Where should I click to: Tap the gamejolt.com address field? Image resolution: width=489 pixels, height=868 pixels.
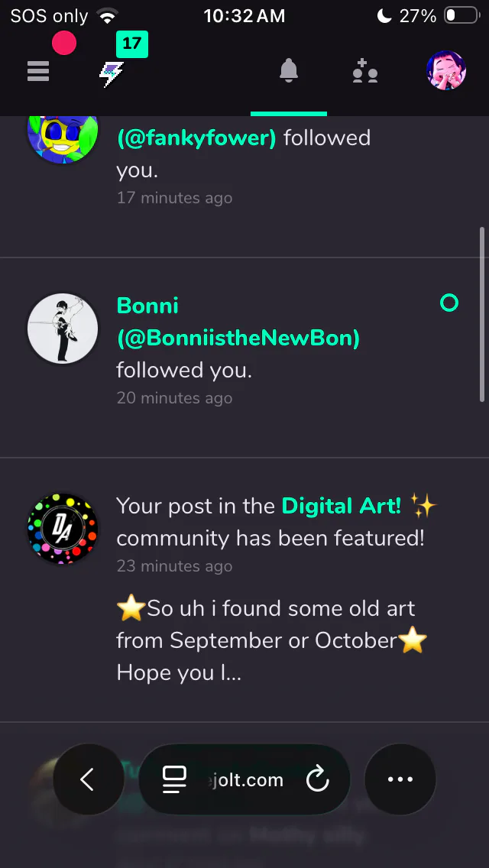coord(244,779)
